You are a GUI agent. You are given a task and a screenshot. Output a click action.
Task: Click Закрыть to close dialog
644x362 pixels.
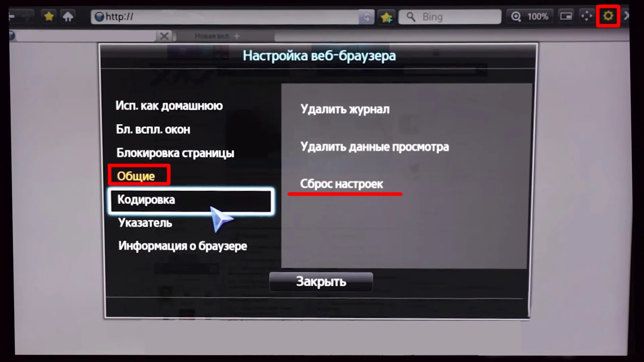tap(321, 282)
